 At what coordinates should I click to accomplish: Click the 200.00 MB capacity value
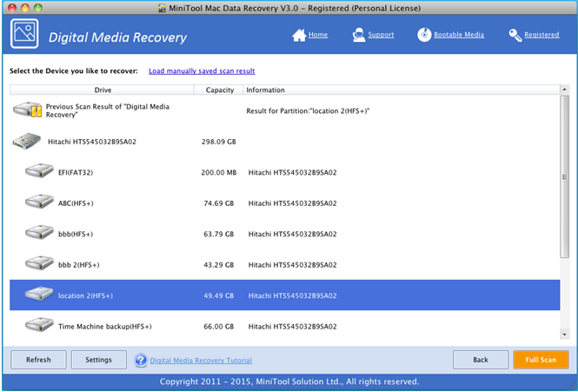(x=218, y=173)
